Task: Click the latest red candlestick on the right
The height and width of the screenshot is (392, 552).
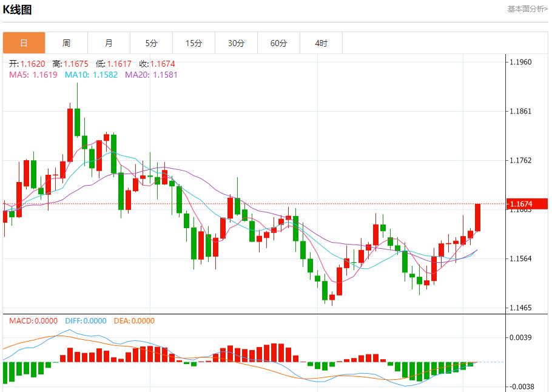Action: point(478,217)
